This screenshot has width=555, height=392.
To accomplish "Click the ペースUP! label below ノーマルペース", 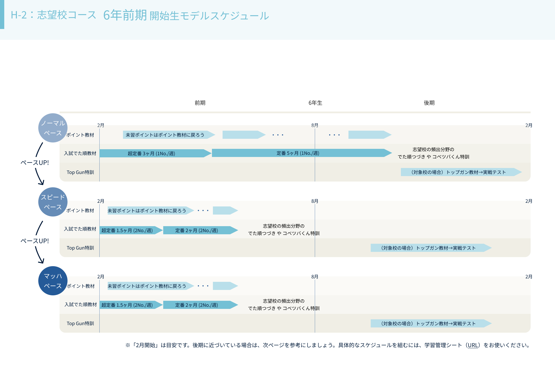I will pos(35,163).
